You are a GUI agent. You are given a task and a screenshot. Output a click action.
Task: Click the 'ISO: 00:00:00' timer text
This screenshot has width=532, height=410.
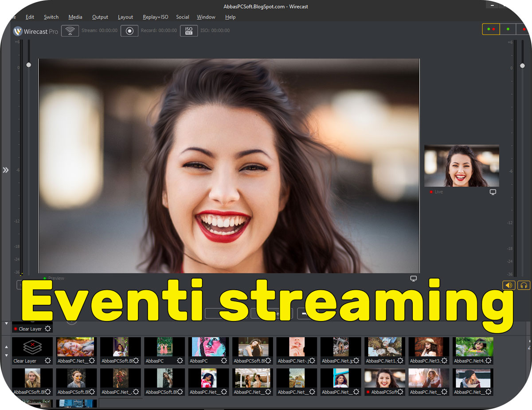pos(215,31)
